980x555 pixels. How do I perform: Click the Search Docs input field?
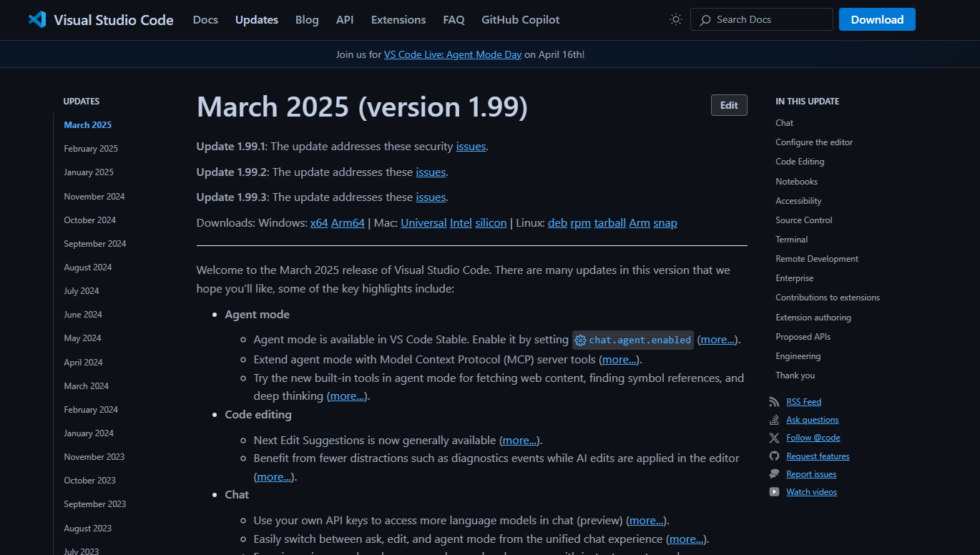pyautogui.click(x=762, y=19)
